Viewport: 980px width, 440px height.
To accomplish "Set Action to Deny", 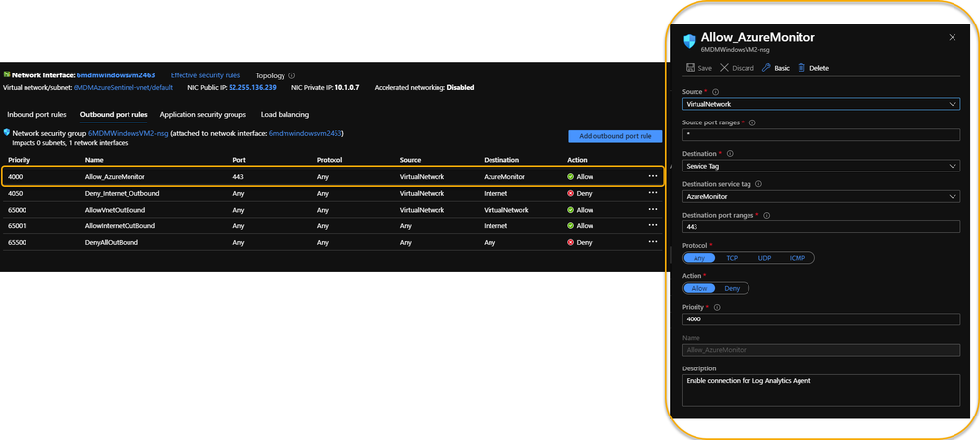I will [731, 288].
